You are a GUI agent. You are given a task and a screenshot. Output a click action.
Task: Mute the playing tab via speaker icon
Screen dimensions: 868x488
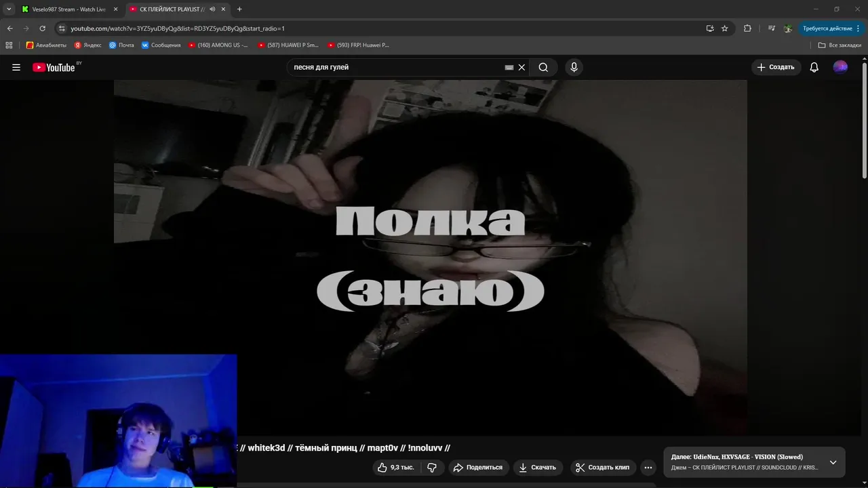point(212,9)
